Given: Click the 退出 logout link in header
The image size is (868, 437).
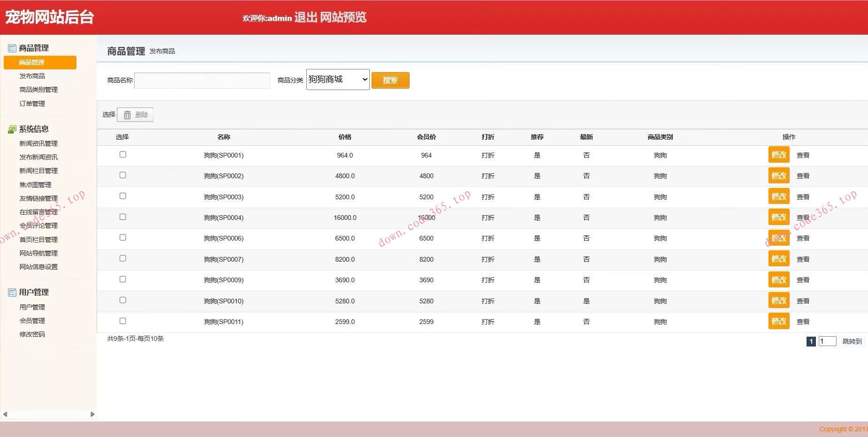Looking at the screenshot, I should point(306,17).
